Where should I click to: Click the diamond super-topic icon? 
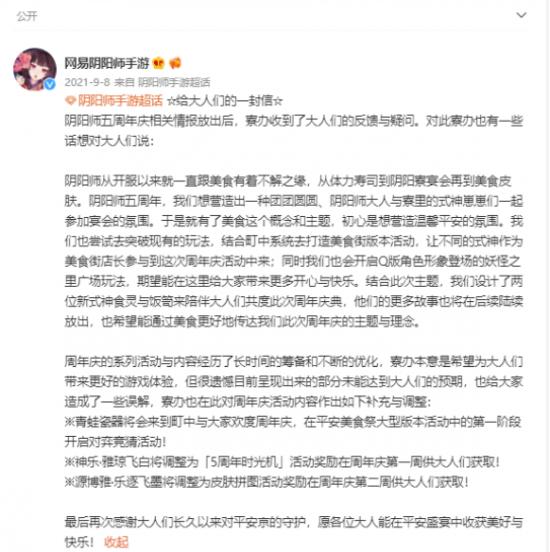point(70,101)
